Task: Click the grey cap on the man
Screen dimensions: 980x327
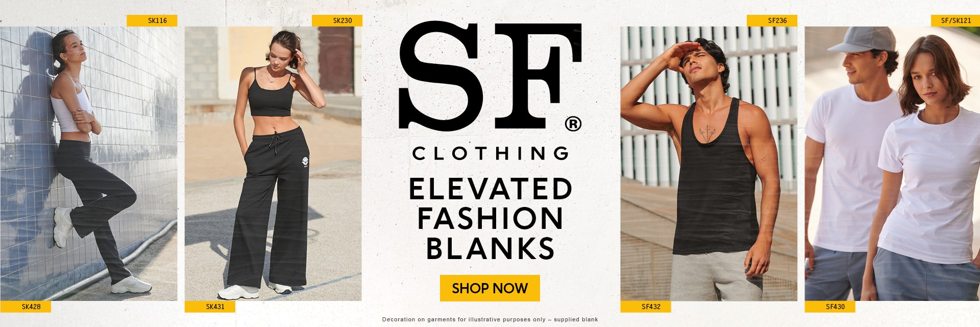Action: click(x=862, y=40)
